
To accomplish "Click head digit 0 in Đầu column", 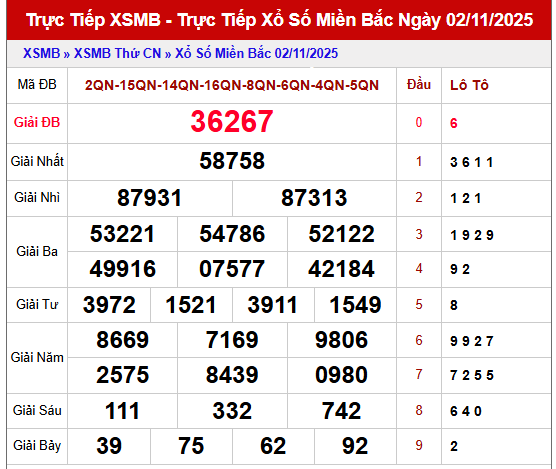I will 419,122.
